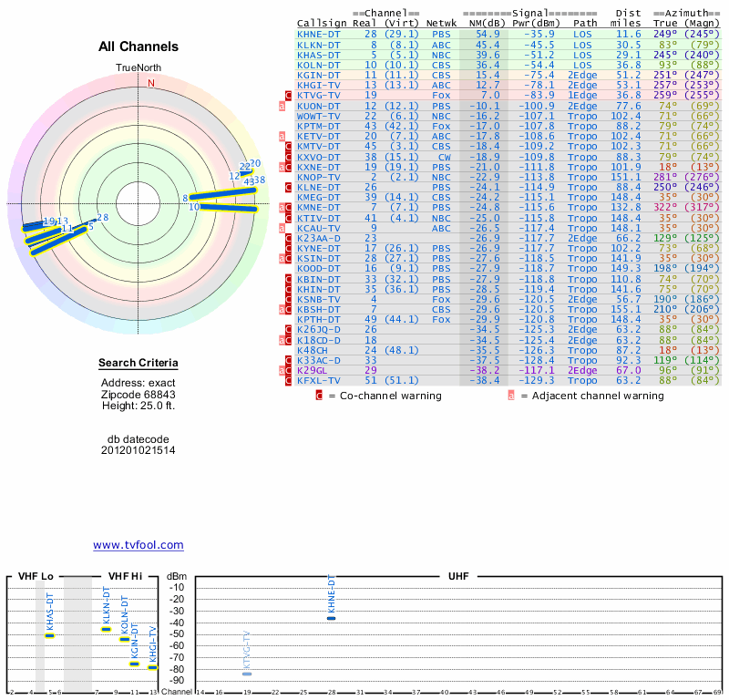The image size is (729, 700).
Task: Click the K29GL purple callsign link
Action: coord(313,370)
